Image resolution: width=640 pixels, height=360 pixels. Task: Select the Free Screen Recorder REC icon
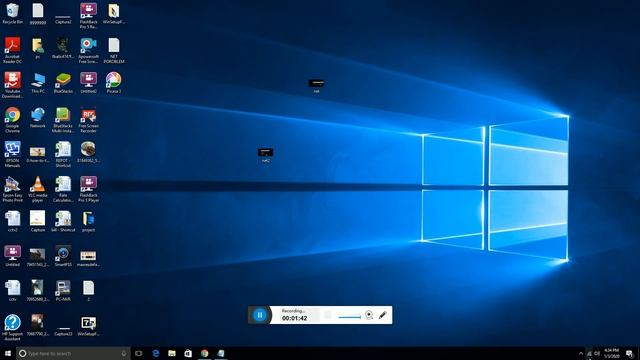[88, 120]
